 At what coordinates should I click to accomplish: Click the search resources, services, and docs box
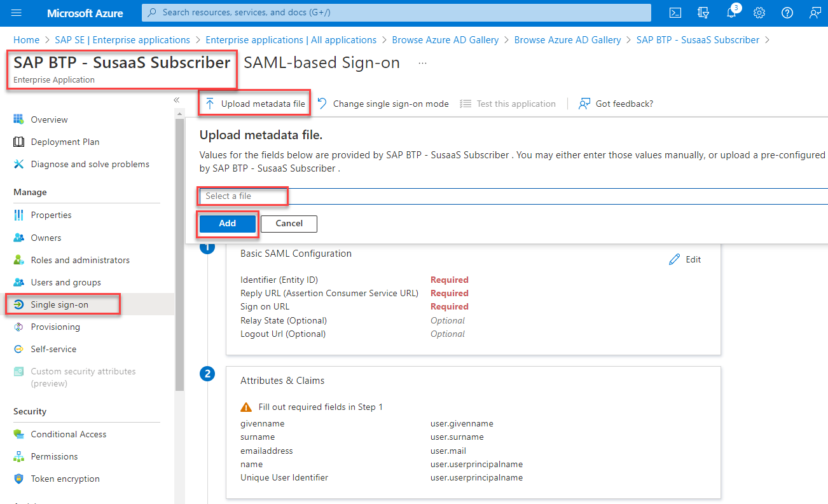[396, 13]
